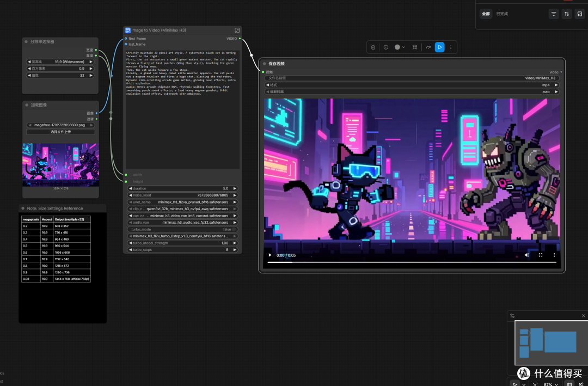Delete the selected node with the trash icon
The width and height of the screenshot is (588, 386).
pos(373,47)
